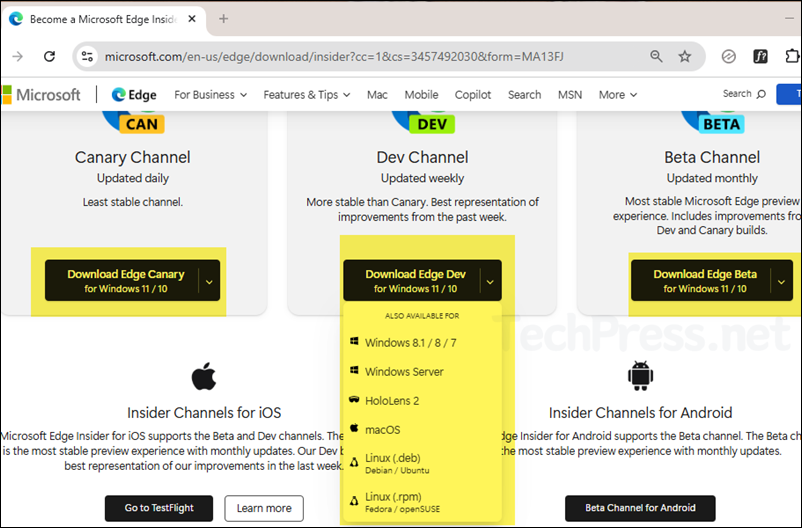Image resolution: width=802 pixels, height=528 pixels.
Task: Click the Insider Channels for Android heading
Action: click(640, 412)
